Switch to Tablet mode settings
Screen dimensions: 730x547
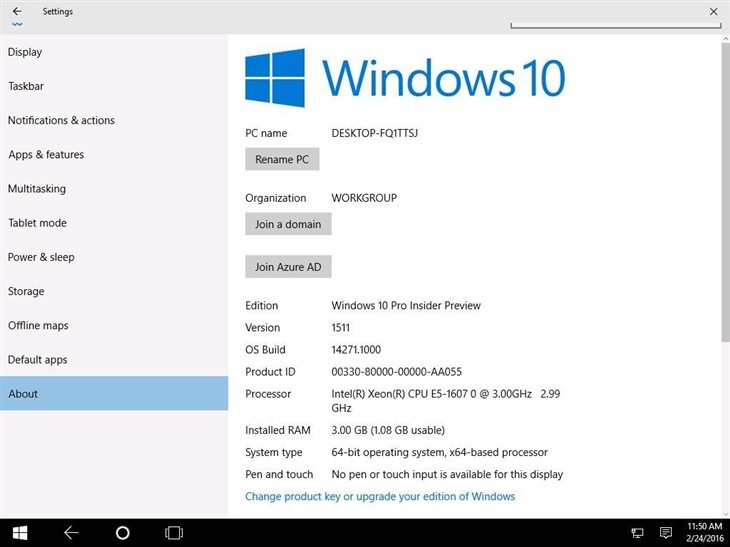[x=37, y=223]
